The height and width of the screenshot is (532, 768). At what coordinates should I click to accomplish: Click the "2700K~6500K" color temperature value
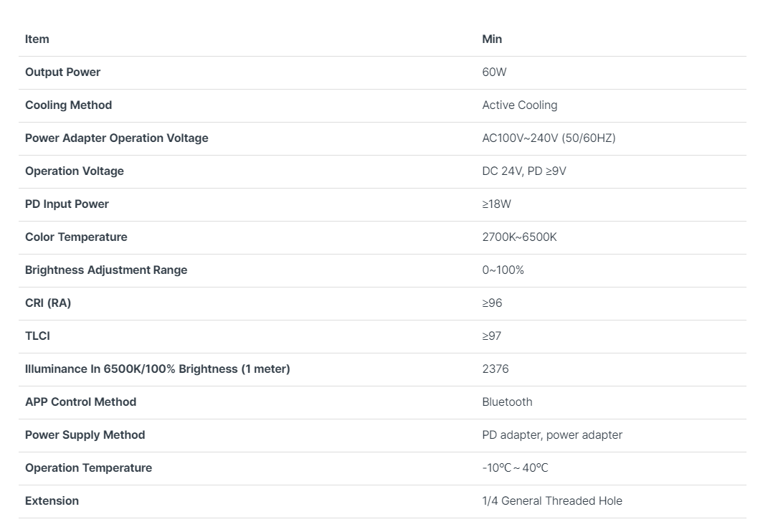(519, 237)
